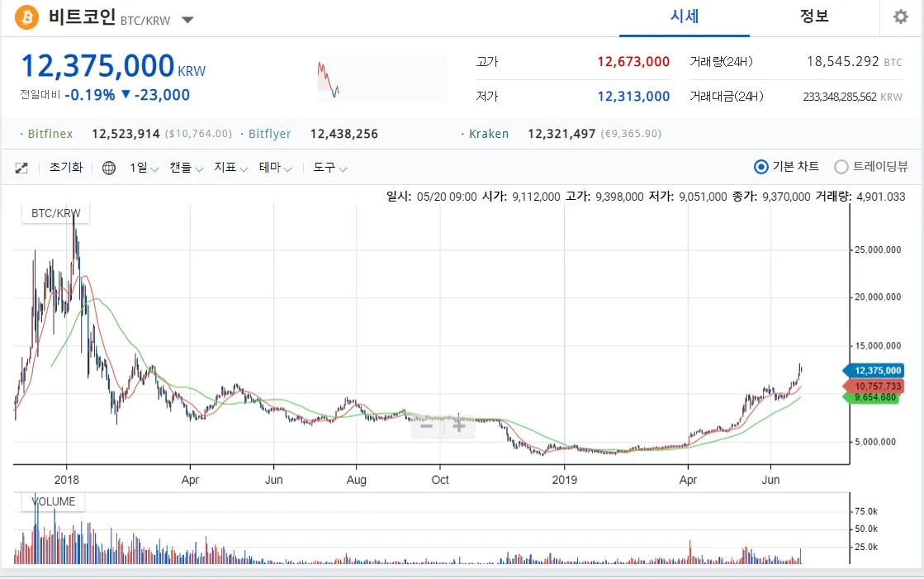Open the BTC/KRW market selector dropdown arrow

tap(187, 20)
